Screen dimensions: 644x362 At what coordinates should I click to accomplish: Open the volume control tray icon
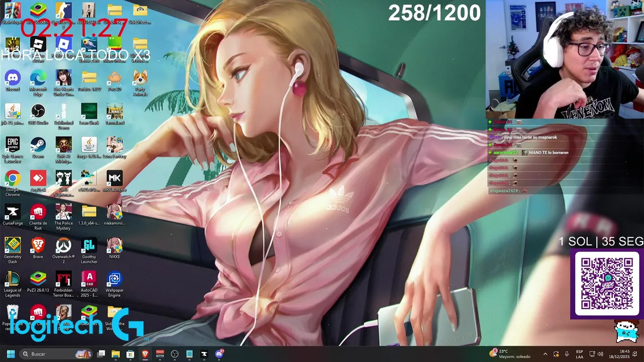[x=600, y=354]
